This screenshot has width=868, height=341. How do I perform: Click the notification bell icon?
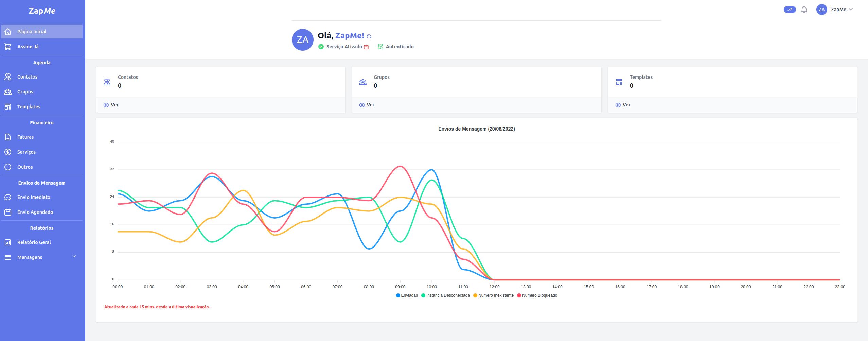click(804, 10)
